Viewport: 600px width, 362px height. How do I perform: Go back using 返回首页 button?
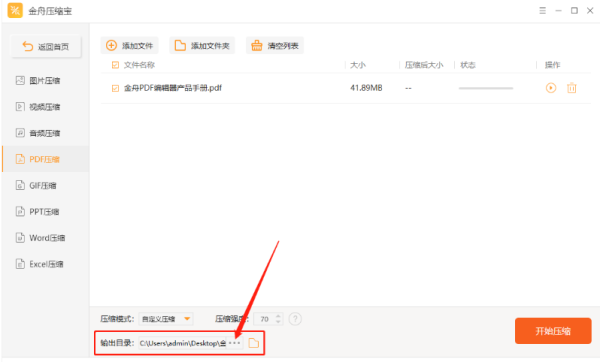(46, 47)
